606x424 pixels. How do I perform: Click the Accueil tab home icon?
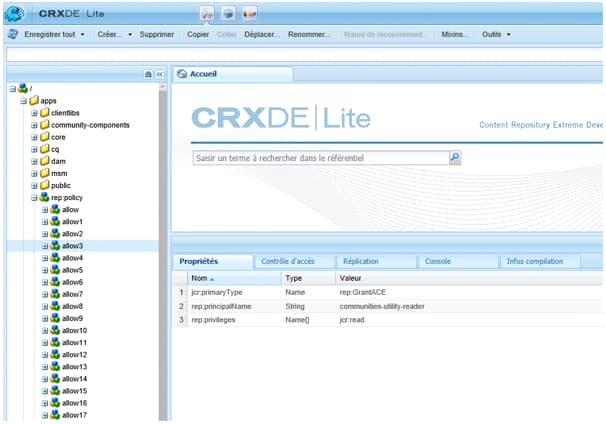[x=182, y=74]
